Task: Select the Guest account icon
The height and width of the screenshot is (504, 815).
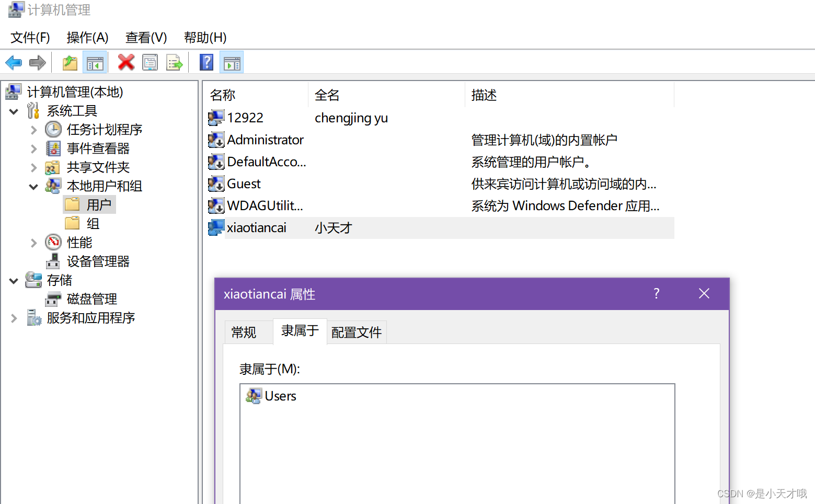Action: pos(215,184)
